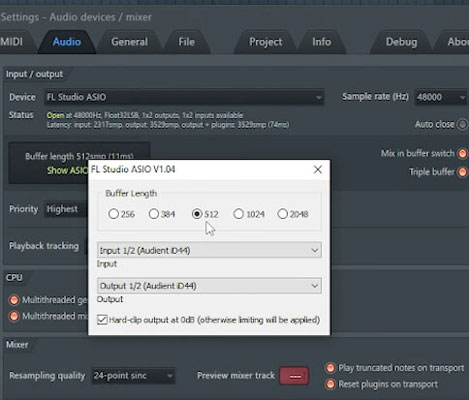This screenshot has height=400, width=469.
Task: Open the Output 1/2 (Audient iD44) dropdown
Action: [209, 286]
